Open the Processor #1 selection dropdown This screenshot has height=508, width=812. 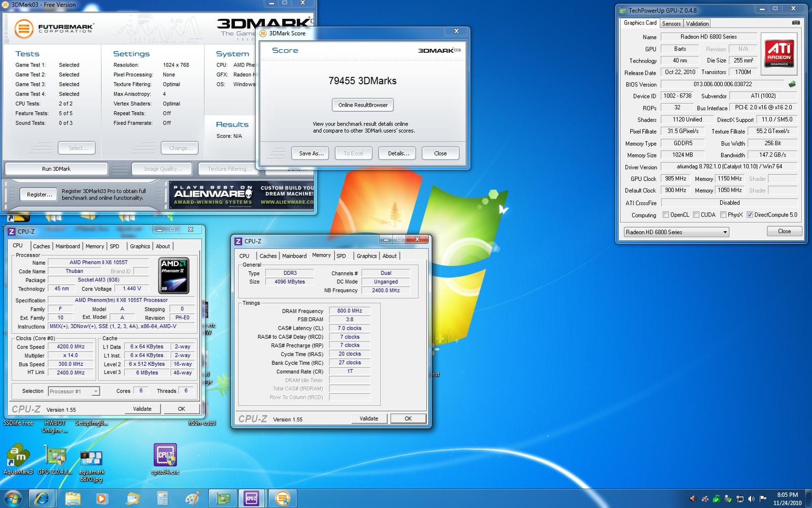point(74,391)
